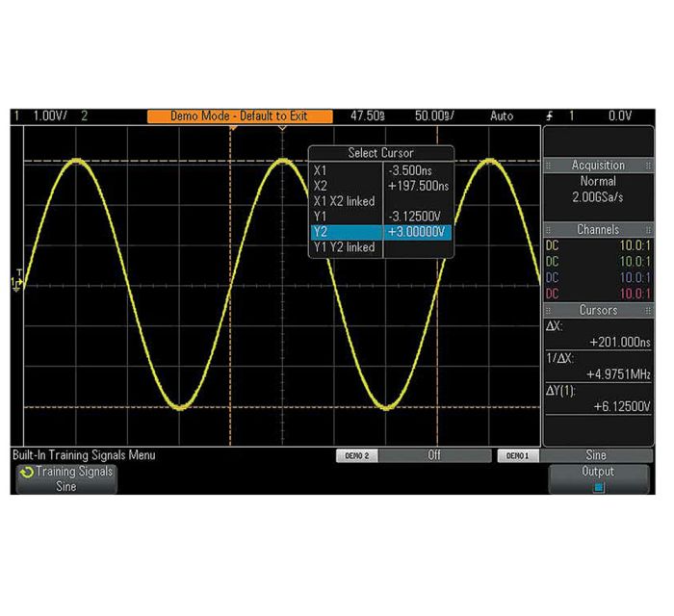The width and height of the screenshot is (674, 616).
Task: Click the Demo Mode - Default to Exit banner
Action: (x=240, y=116)
